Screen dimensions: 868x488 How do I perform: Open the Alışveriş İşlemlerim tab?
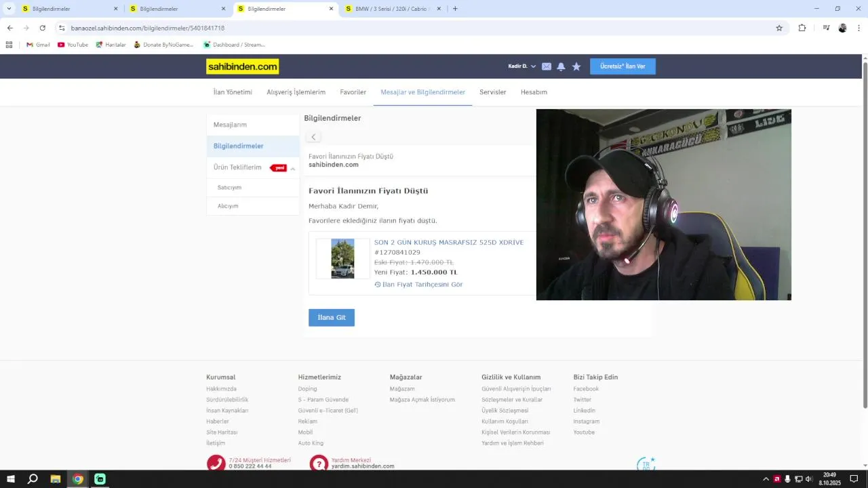point(296,92)
